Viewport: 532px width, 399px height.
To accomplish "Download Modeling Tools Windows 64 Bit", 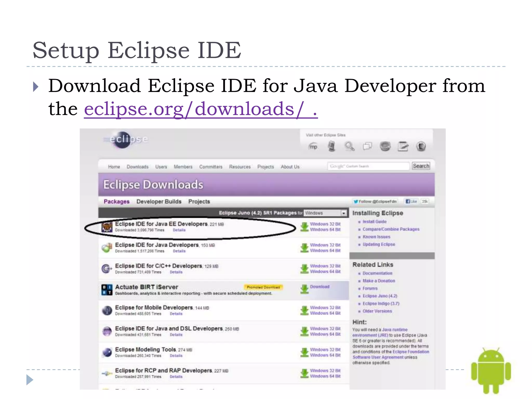I will 325,355.
